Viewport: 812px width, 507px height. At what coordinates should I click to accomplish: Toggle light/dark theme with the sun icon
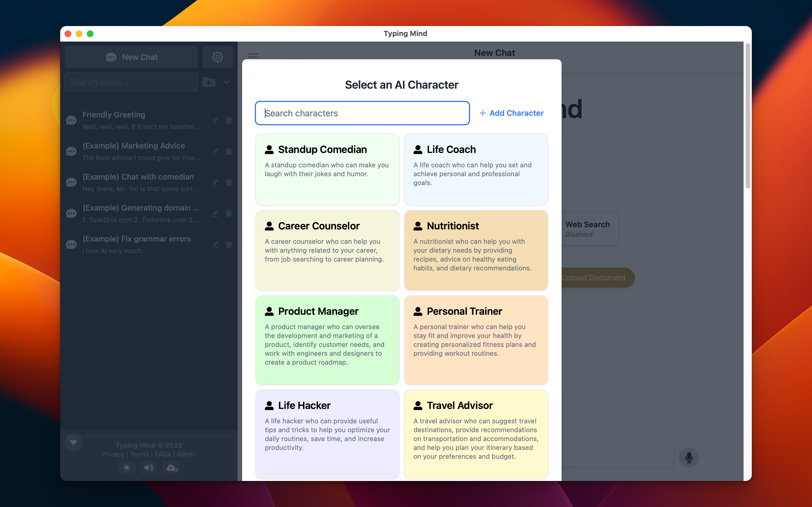126,467
